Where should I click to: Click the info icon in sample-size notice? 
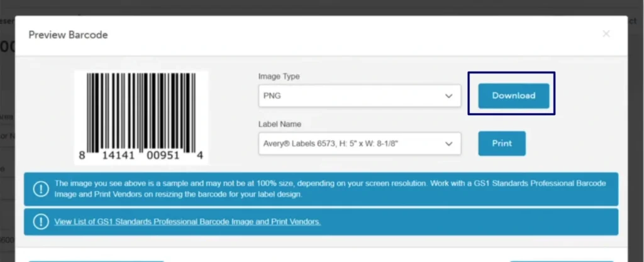[41, 189]
